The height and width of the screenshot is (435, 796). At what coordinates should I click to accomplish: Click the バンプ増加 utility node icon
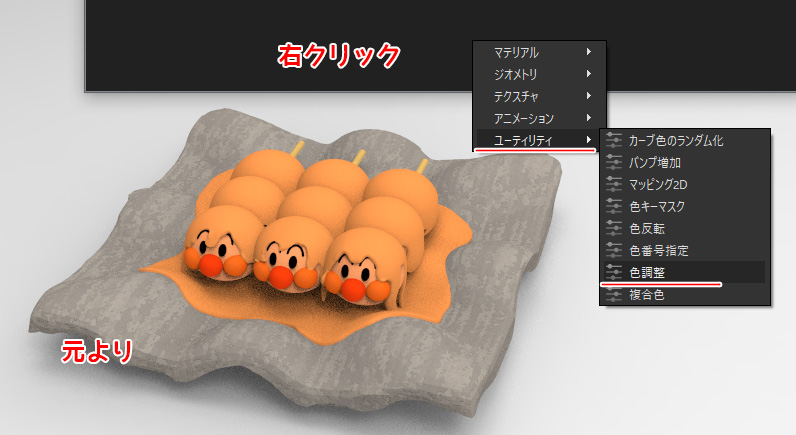pos(614,162)
